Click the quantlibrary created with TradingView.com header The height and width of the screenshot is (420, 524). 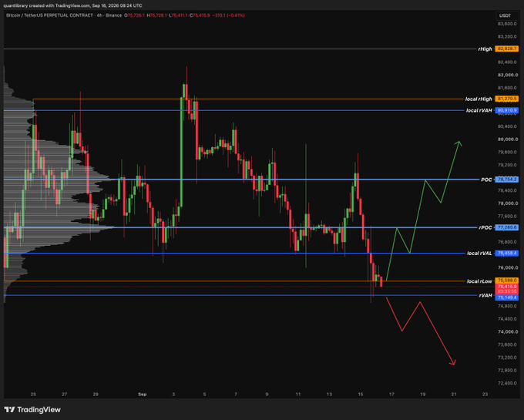72,5
